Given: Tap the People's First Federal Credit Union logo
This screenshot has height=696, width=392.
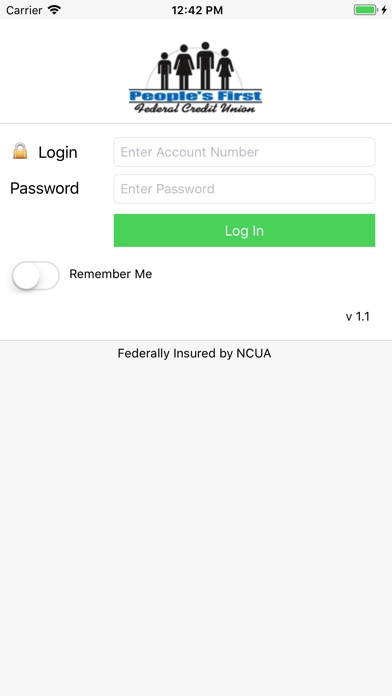Looking at the screenshot, I should pos(195,78).
